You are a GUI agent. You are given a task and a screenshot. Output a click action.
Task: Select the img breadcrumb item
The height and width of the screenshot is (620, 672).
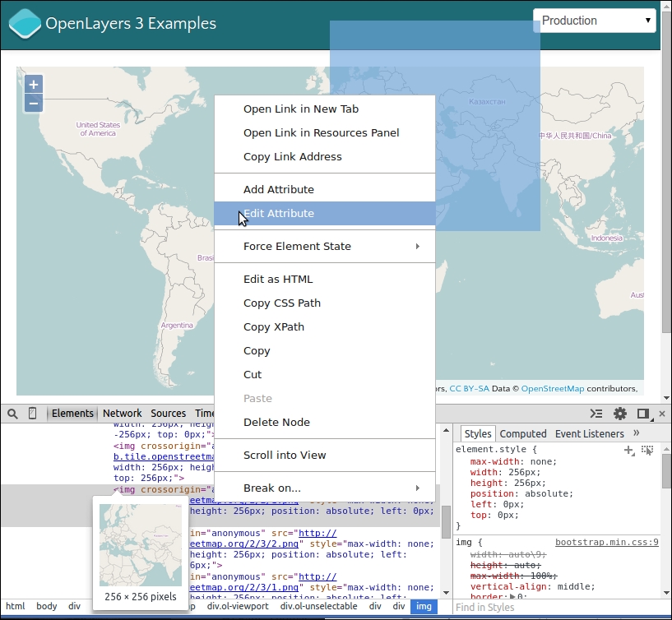(x=424, y=606)
